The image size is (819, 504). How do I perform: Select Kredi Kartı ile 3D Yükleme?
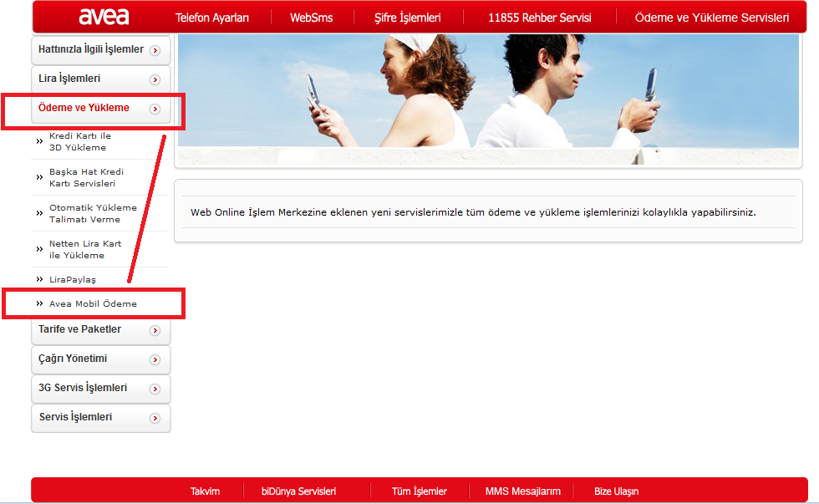coord(79,142)
